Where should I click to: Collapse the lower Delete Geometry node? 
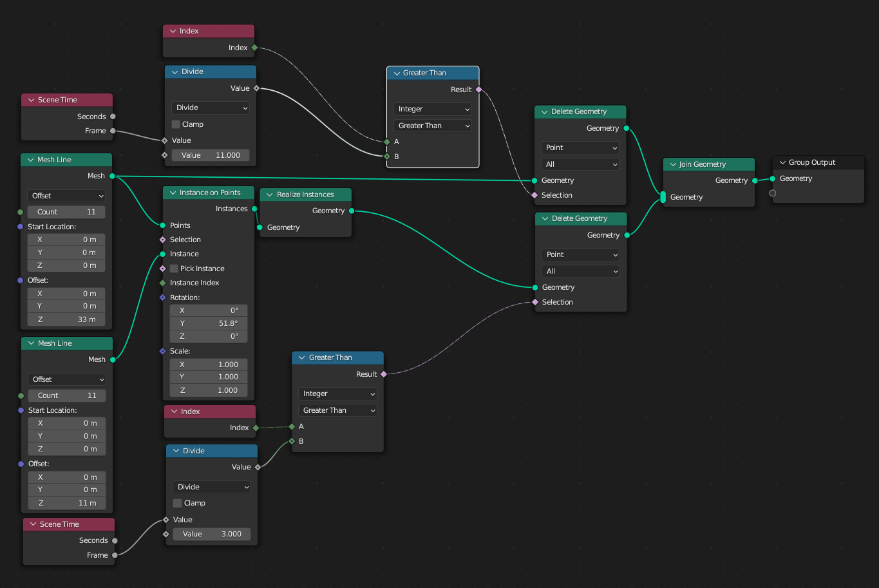click(544, 218)
